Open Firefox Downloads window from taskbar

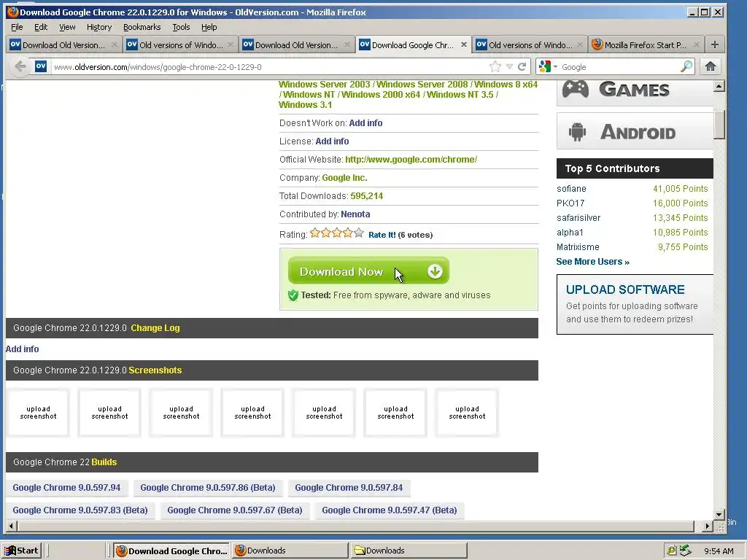point(290,551)
